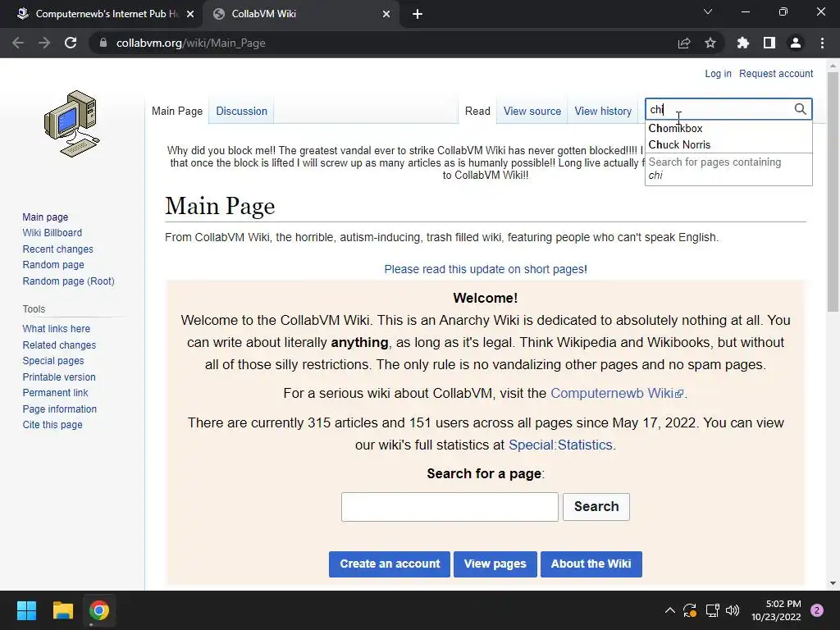This screenshot has height=630, width=840.
Task: Open a new browser tab with plus icon
Action: pos(418,14)
